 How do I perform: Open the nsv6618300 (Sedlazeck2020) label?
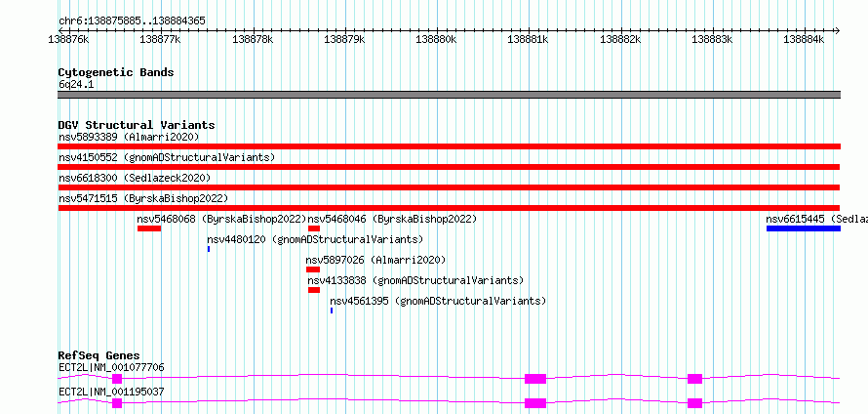tap(135, 178)
